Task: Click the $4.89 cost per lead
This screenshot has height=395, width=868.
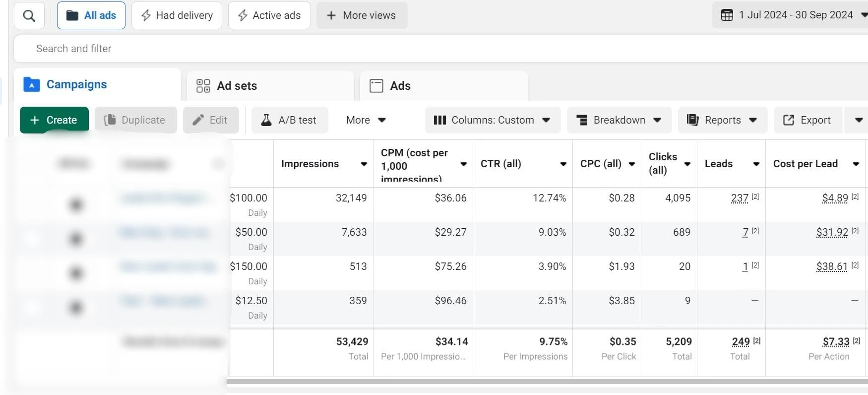Action: coord(835,198)
